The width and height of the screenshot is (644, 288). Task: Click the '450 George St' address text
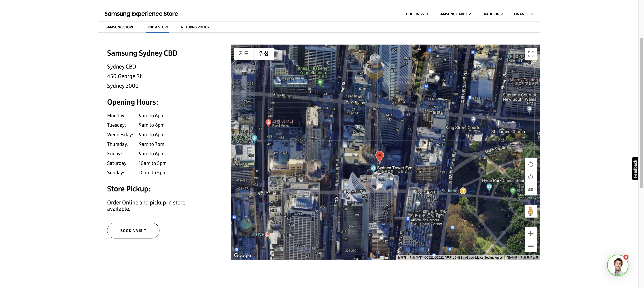pos(124,76)
